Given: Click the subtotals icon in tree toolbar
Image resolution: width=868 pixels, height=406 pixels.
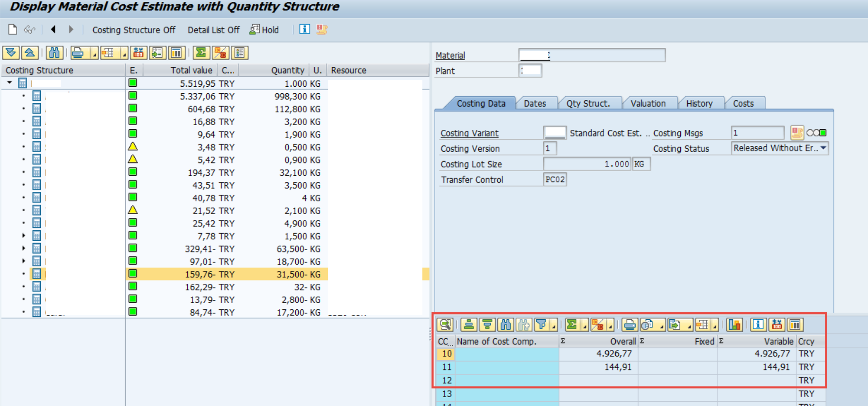Looking at the screenshot, I should [x=220, y=53].
